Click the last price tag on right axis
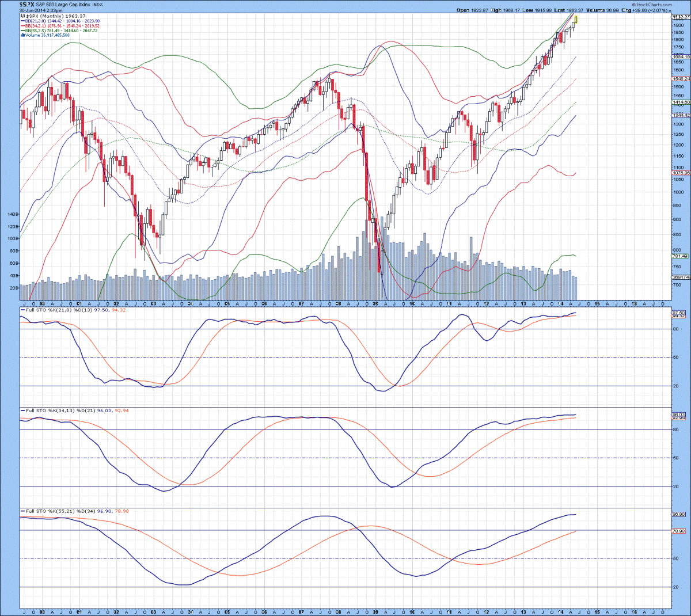691x616 pixels. 681,17
